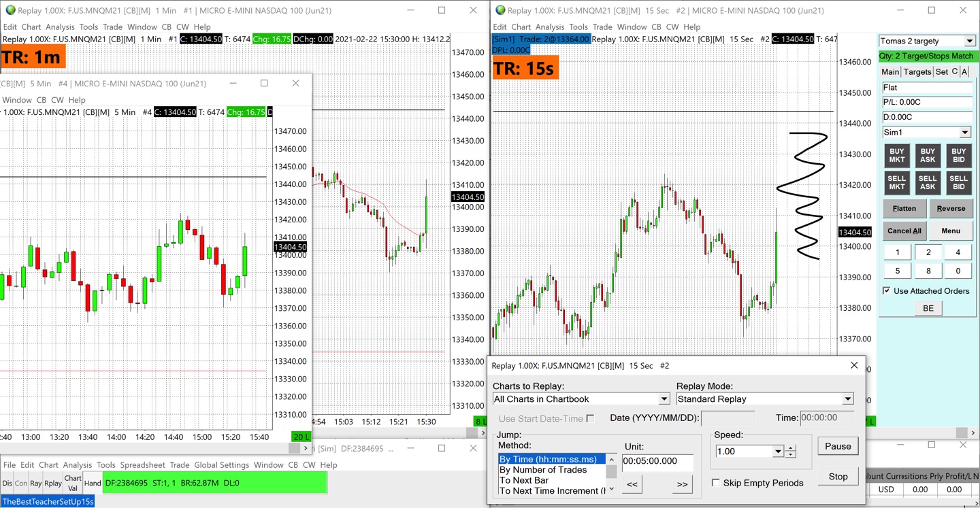Select the TheBestTeacherSetUp15s chartbook tab
This screenshot has height=508, width=980.
pyautogui.click(x=47, y=501)
